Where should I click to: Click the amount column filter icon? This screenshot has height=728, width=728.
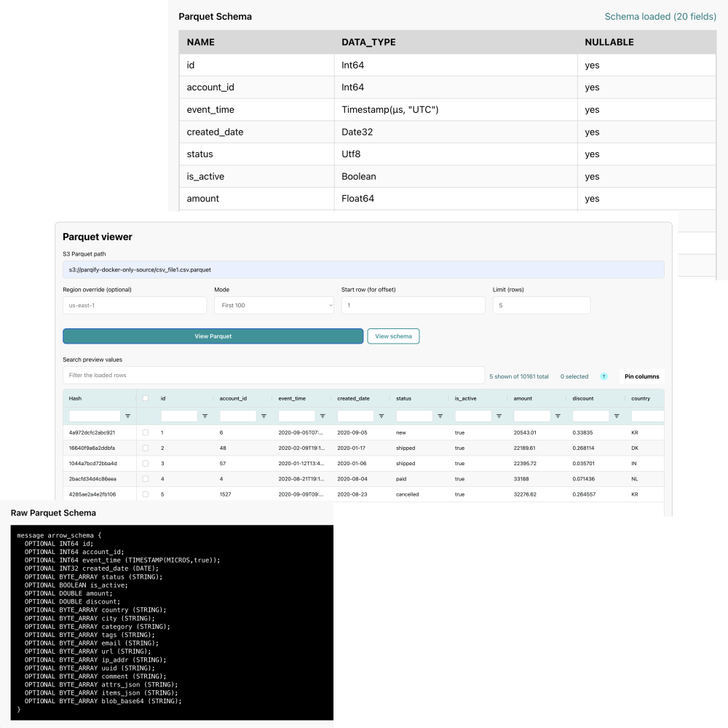pos(558,416)
